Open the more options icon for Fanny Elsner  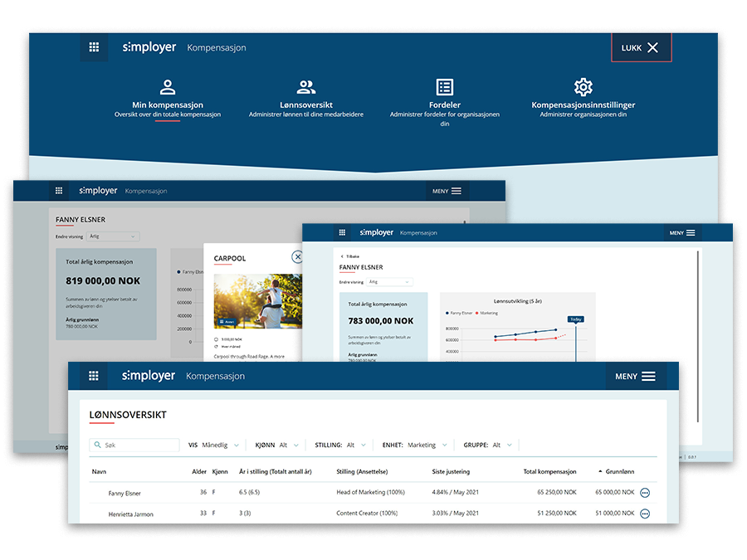tap(645, 493)
